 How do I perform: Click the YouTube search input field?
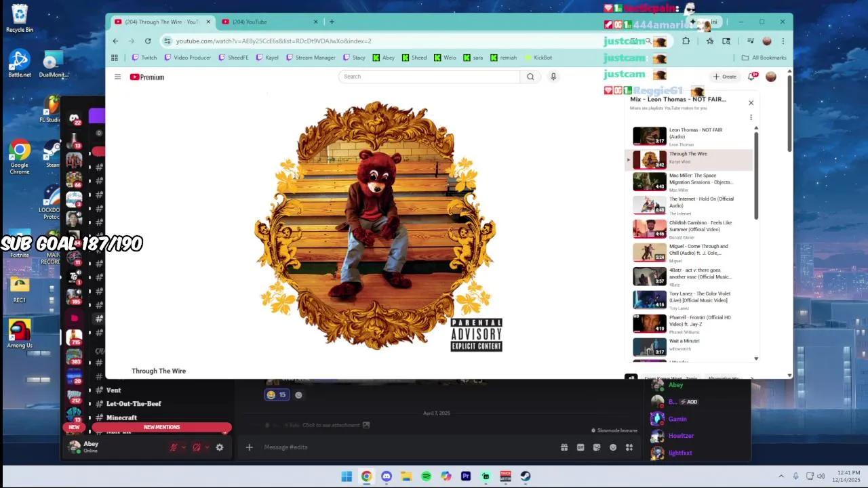(x=430, y=77)
